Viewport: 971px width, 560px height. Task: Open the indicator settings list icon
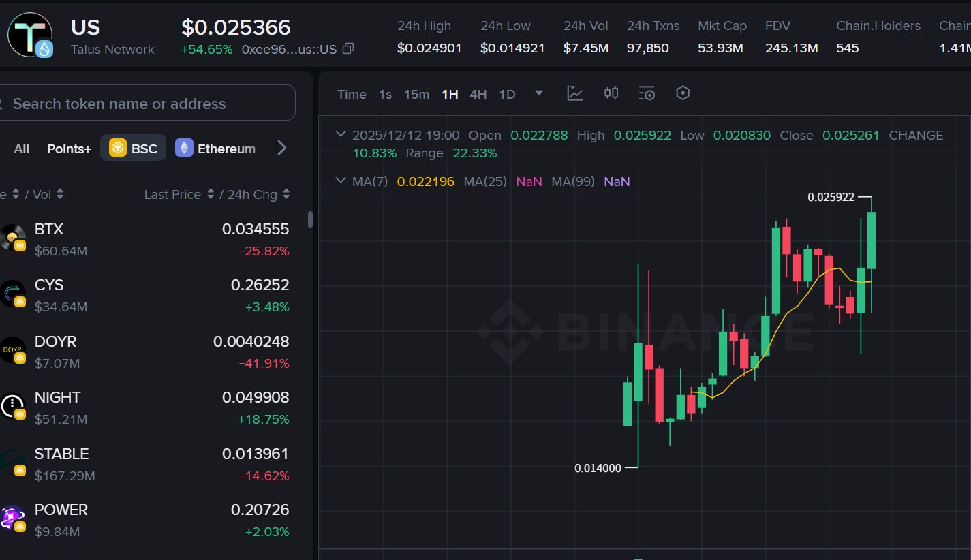tap(647, 93)
